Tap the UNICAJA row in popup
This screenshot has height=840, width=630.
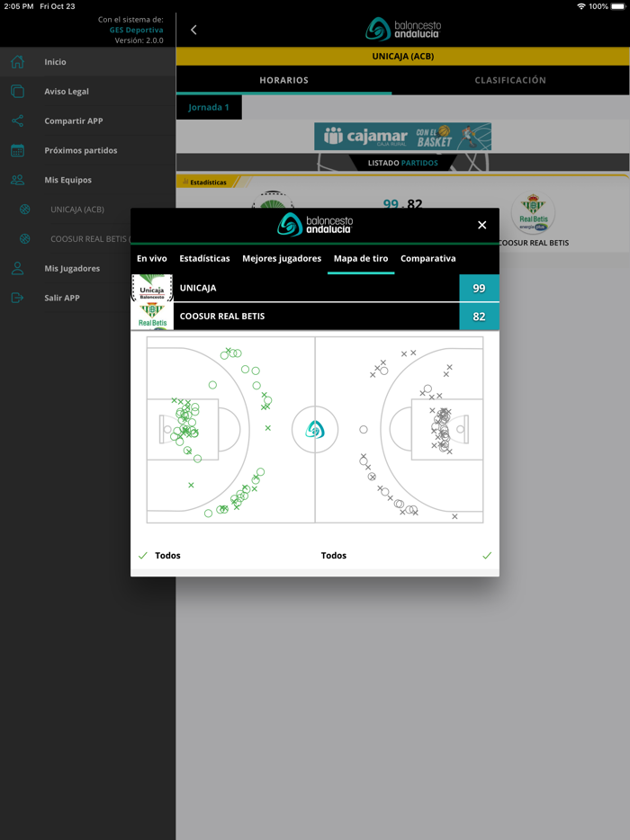pyautogui.click(x=315, y=288)
